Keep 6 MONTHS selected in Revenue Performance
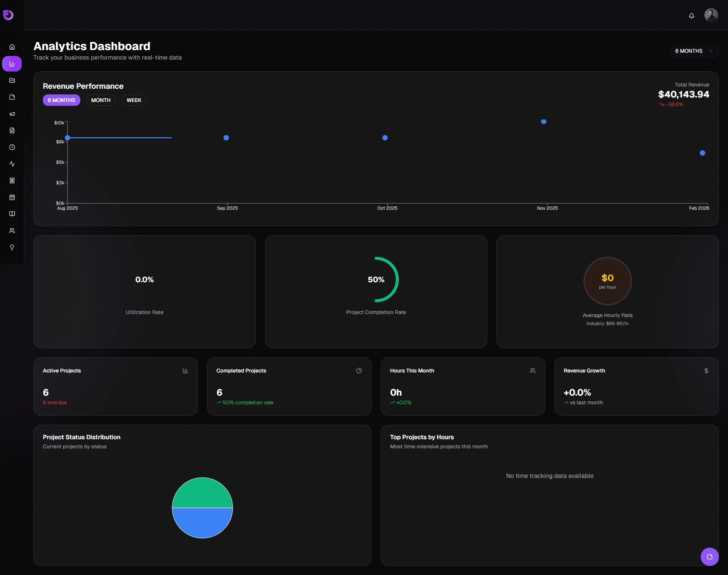Image resolution: width=728 pixels, height=575 pixels. [61, 100]
